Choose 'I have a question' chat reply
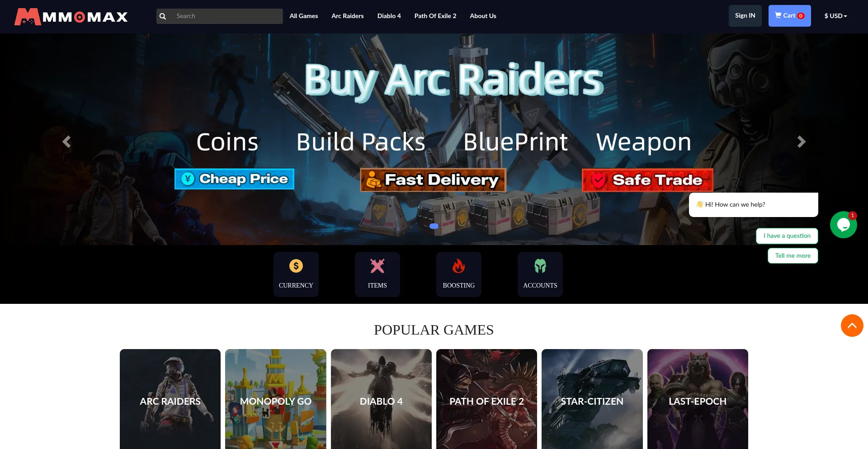 [x=787, y=236]
